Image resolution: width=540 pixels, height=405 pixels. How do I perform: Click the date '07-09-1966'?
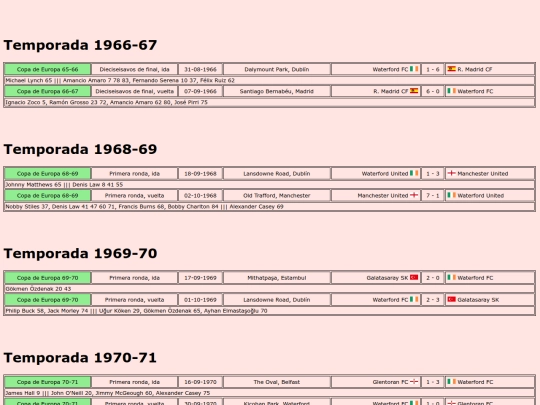(x=200, y=91)
